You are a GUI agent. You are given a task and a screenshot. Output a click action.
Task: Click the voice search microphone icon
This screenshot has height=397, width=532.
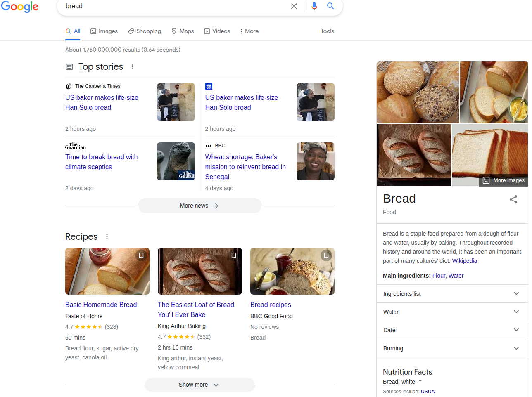point(314,6)
